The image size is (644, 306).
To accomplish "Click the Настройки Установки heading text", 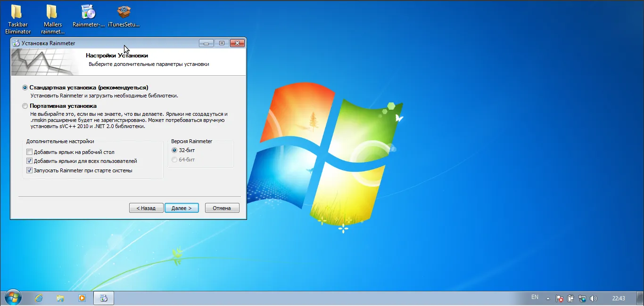I will [117, 56].
